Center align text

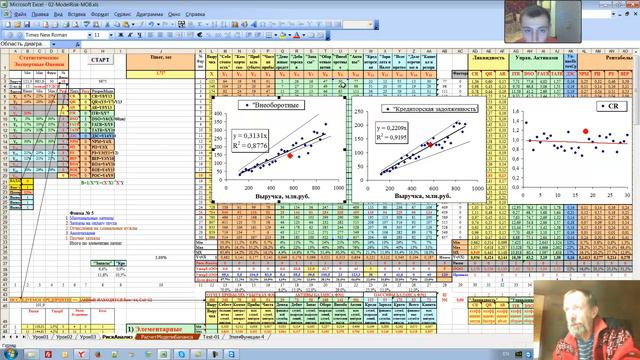(160, 35)
